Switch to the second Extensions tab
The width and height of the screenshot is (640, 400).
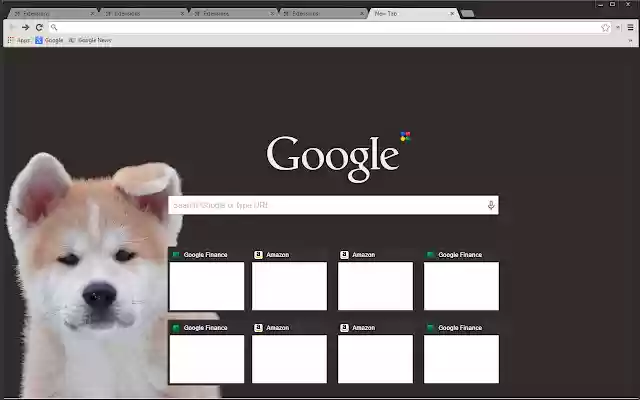(143, 13)
